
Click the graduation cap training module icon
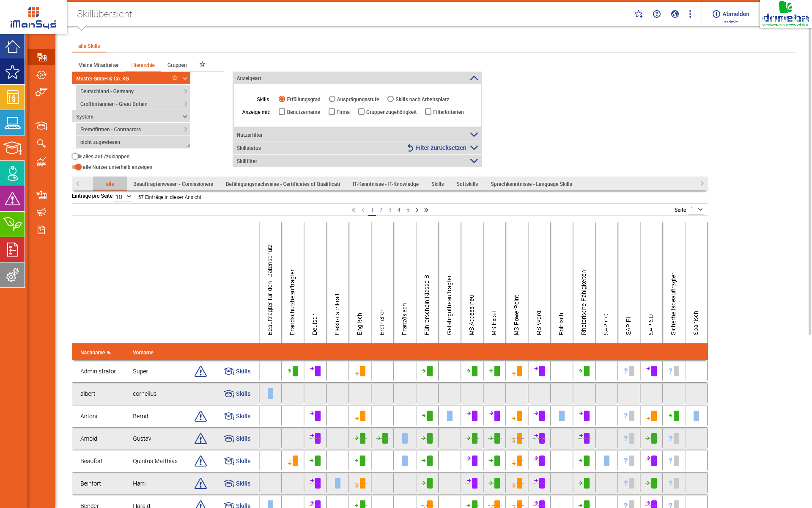click(x=12, y=148)
